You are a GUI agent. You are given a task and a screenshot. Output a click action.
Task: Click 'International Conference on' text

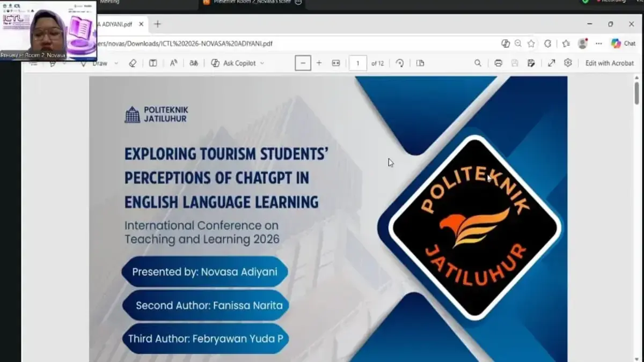pyautogui.click(x=201, y=225)
